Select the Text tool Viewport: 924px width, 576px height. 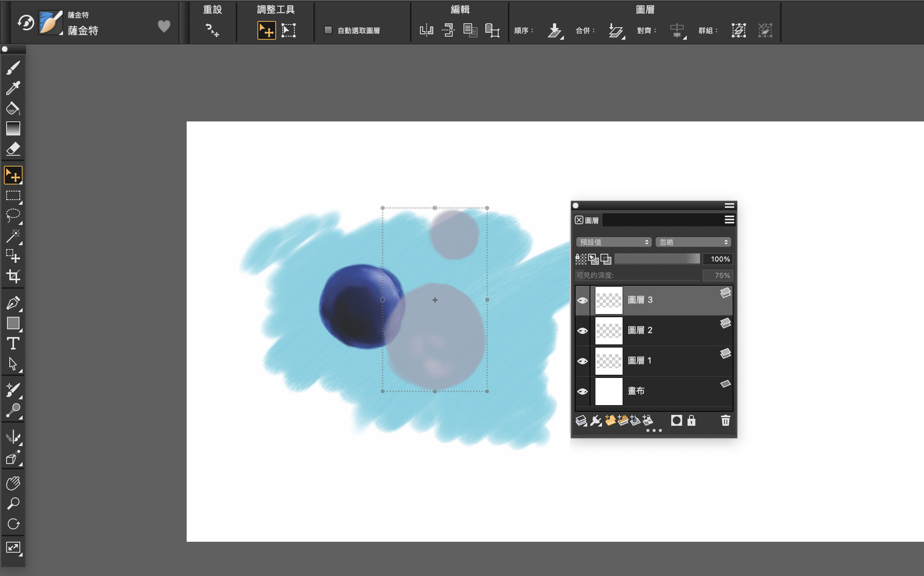pos(13,343)
